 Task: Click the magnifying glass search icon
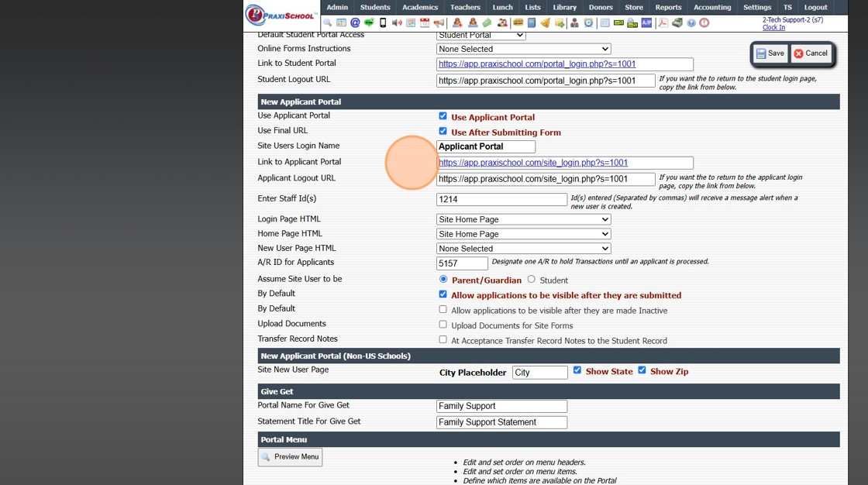point(326,22)
